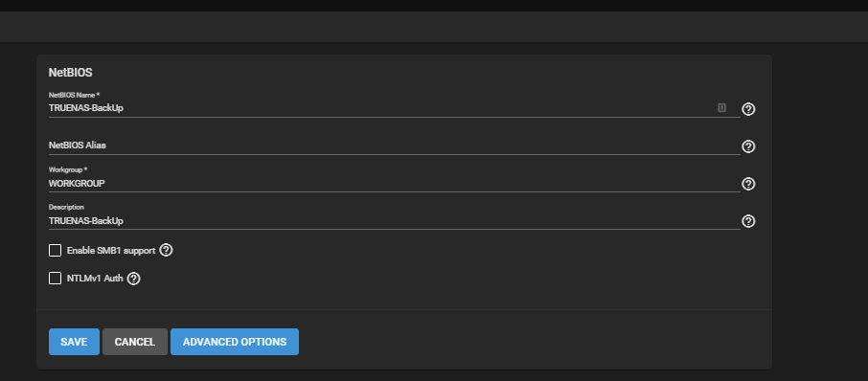Expand the Advanced Options section
868x381 pixels.
(x=235, y=342)
